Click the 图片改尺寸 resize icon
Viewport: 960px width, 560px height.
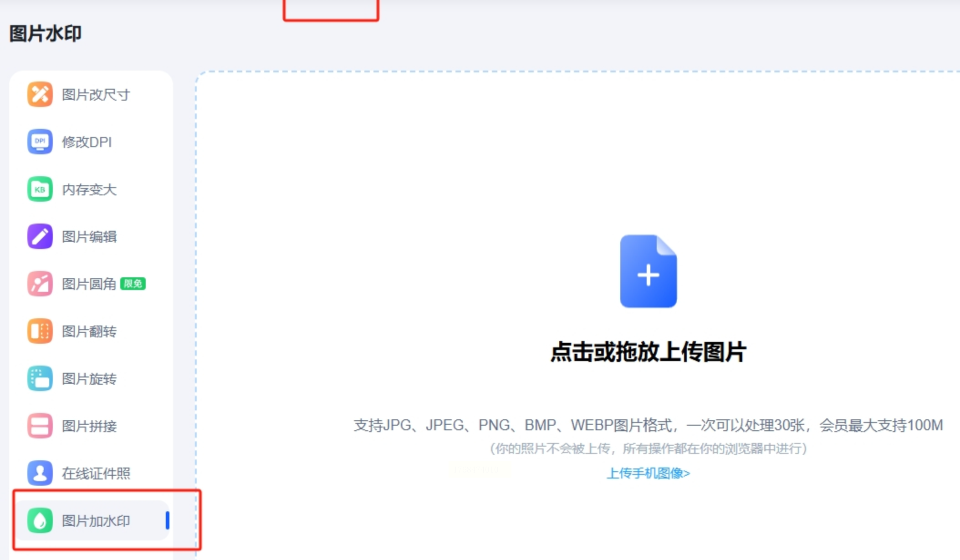click(40, 94)
